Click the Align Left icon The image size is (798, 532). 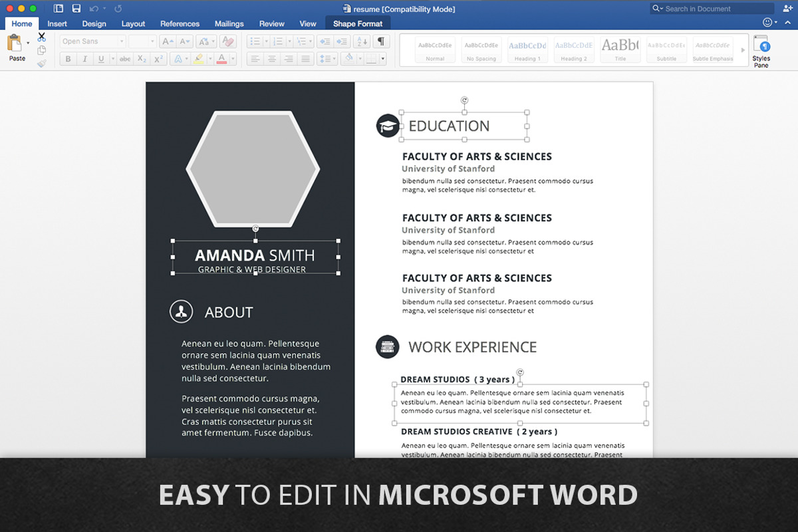coord(255,59)
